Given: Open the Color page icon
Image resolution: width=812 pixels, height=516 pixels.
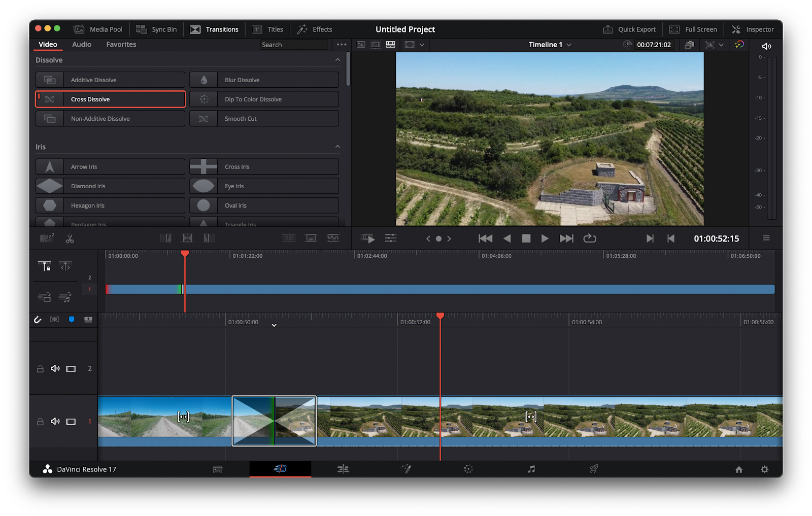Looking at the screenshot, I should click(468, 469).
